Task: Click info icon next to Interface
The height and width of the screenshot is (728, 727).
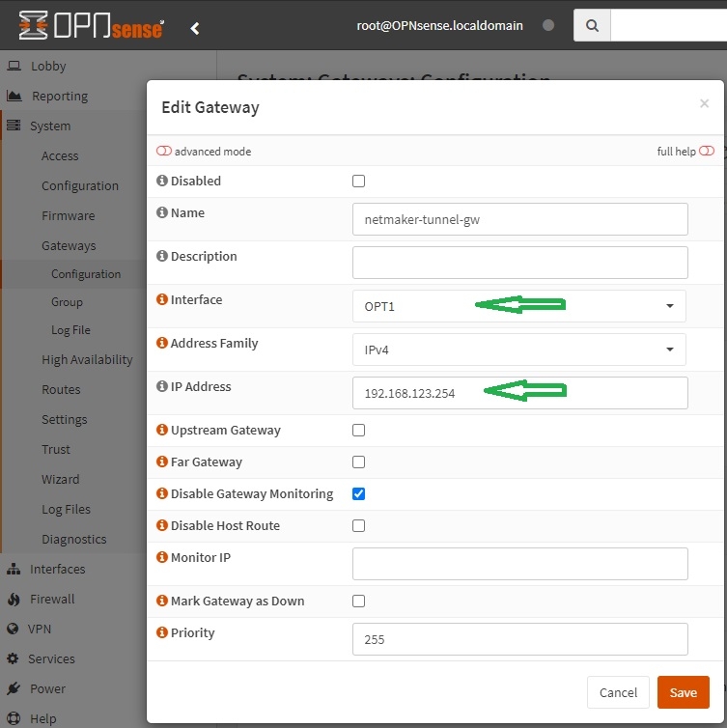Action: (162, 300)
